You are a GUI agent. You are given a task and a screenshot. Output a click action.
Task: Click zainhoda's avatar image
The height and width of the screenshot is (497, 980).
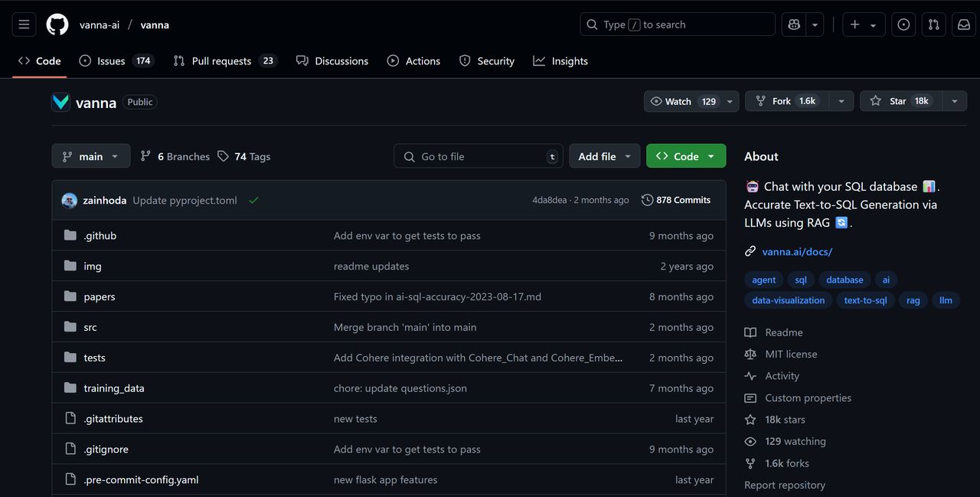coord(70,201)
